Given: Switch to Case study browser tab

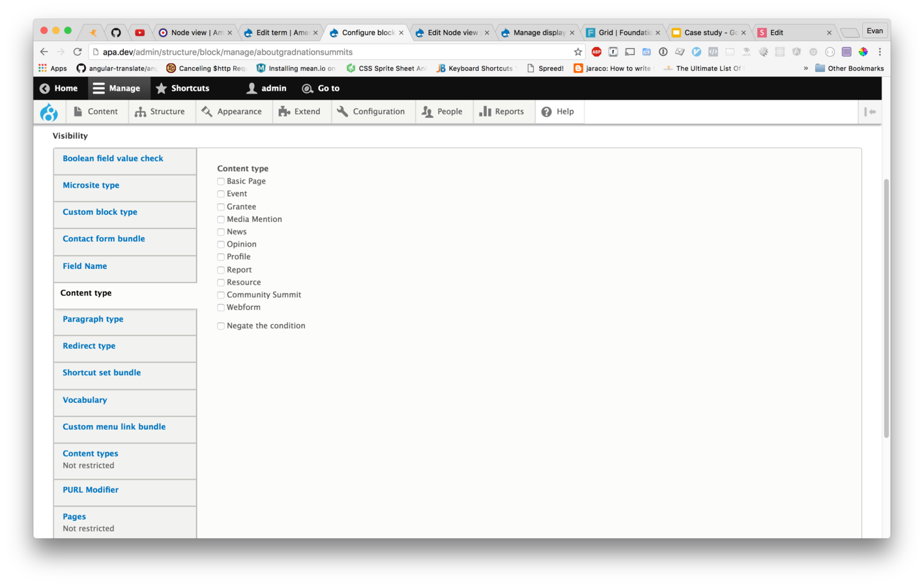Looking at the screenshot, I should [709, 32].
